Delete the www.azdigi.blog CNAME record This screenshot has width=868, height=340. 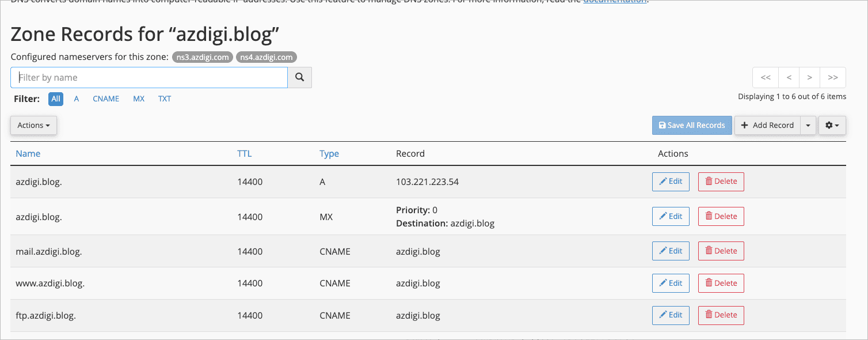click(x=721, y=284)
